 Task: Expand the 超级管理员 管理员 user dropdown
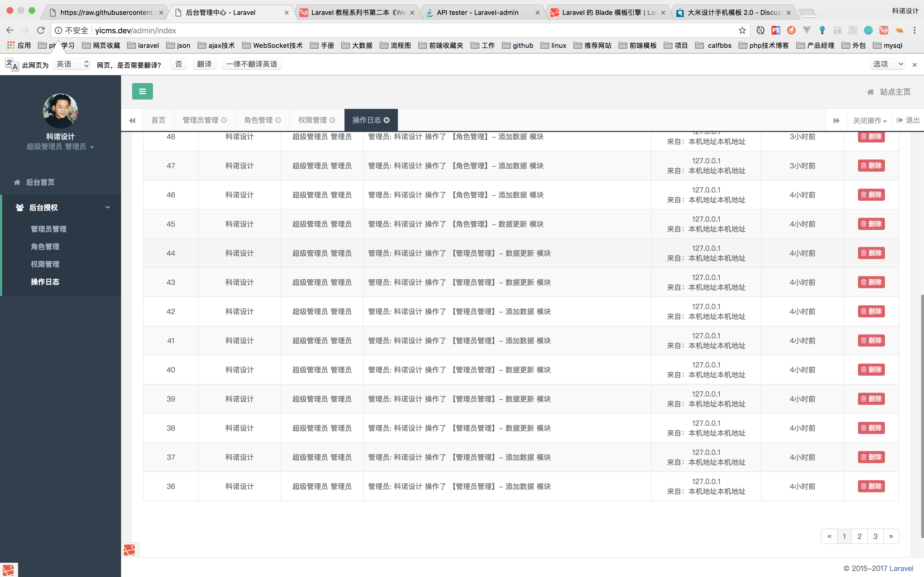[60, 147]
